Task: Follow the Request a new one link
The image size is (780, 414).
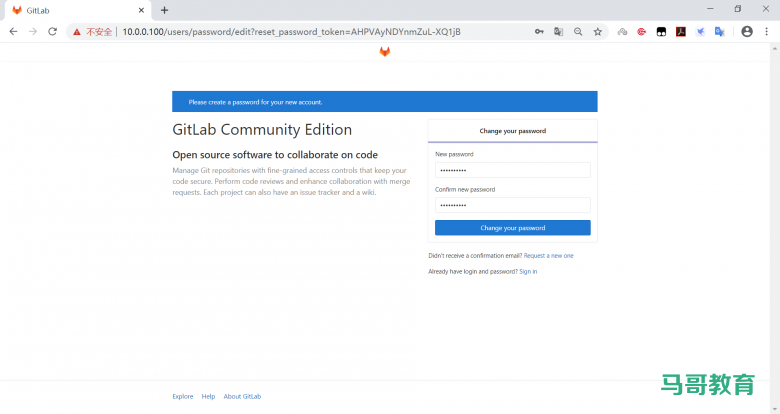Action: pos(548,256)
